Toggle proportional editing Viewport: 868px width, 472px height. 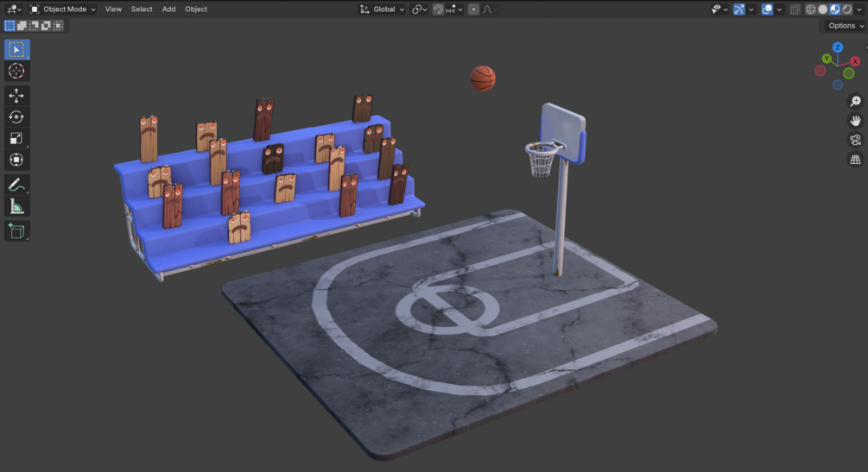click(x=473, y=9)
